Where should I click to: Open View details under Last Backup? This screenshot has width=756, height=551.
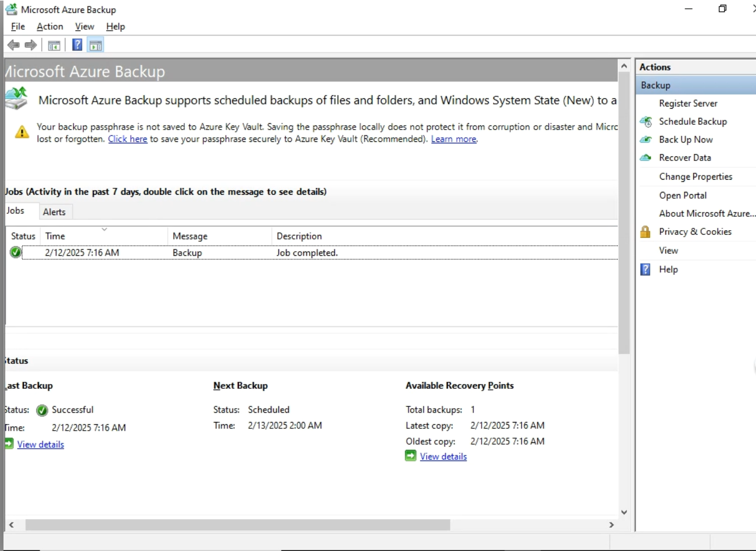(x=41, y=444)
